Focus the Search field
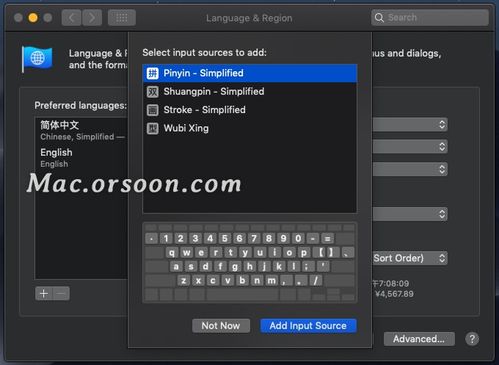The height and width of the screenshot is (365, 499). point(430,18)
